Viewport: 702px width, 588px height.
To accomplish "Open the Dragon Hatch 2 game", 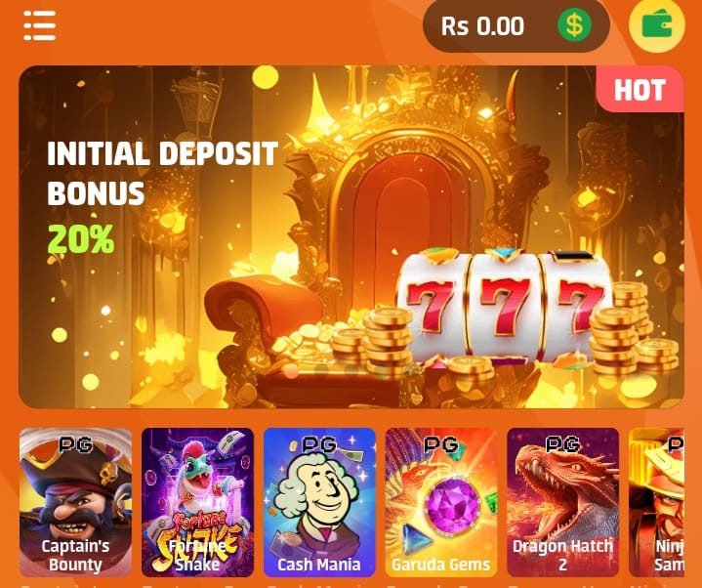I will click(x=562, y=502).
